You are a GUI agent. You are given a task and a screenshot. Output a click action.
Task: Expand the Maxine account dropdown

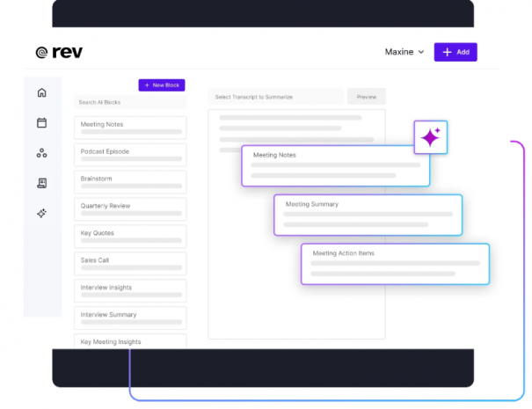click(404, 52)
